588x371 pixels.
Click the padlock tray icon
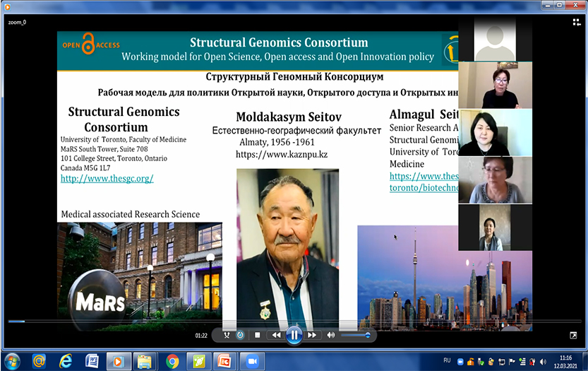pos(491,362)
